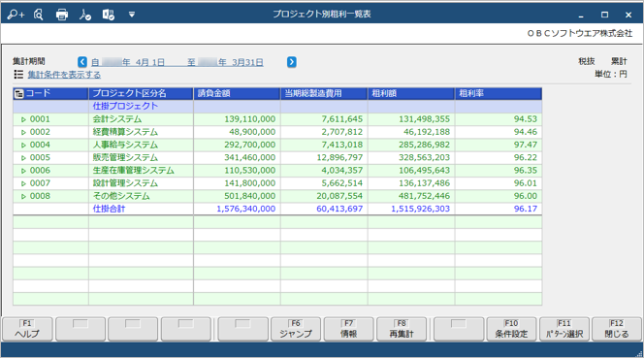644x358 pixels.
Task: Click the 粗利額 column header
Action: tap(411, 94)
